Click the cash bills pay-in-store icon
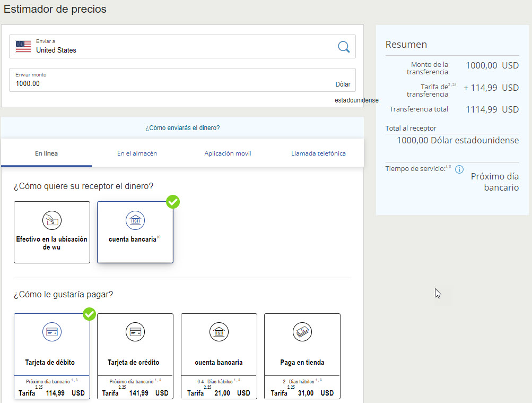The width and height of the screenshot is (532, 403). click(302, 332)
